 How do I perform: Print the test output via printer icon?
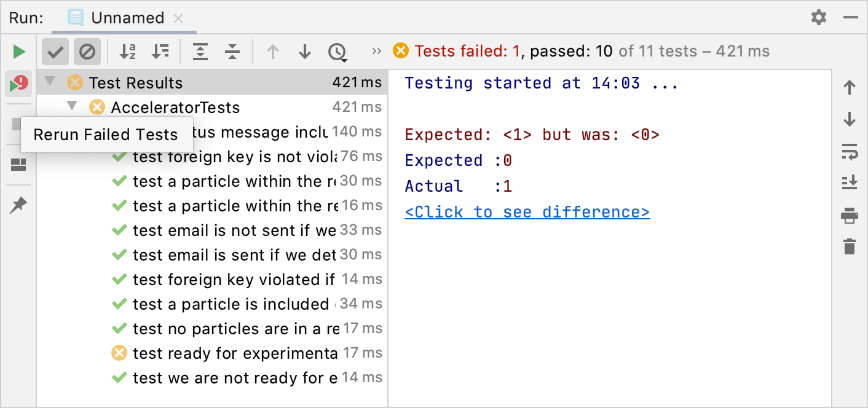click(x=850, y=215)
